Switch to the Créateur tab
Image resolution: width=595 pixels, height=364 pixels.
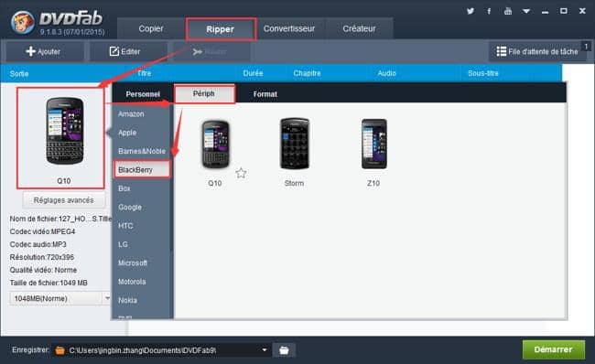click(x=359, y=29)
